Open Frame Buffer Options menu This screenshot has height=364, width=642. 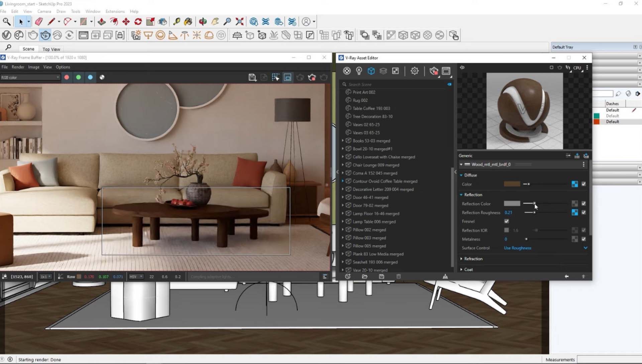pyautogui.click(x=63, y=67)
